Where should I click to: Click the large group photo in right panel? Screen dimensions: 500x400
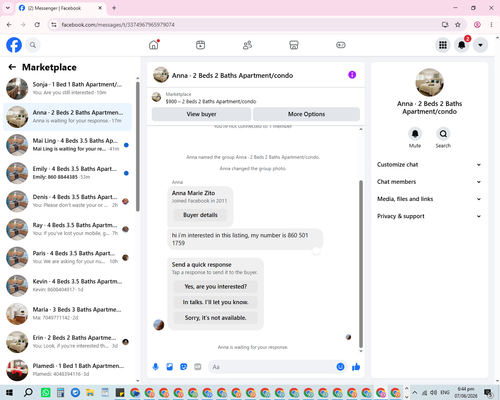pyautogui.click(x=429, y=82)
